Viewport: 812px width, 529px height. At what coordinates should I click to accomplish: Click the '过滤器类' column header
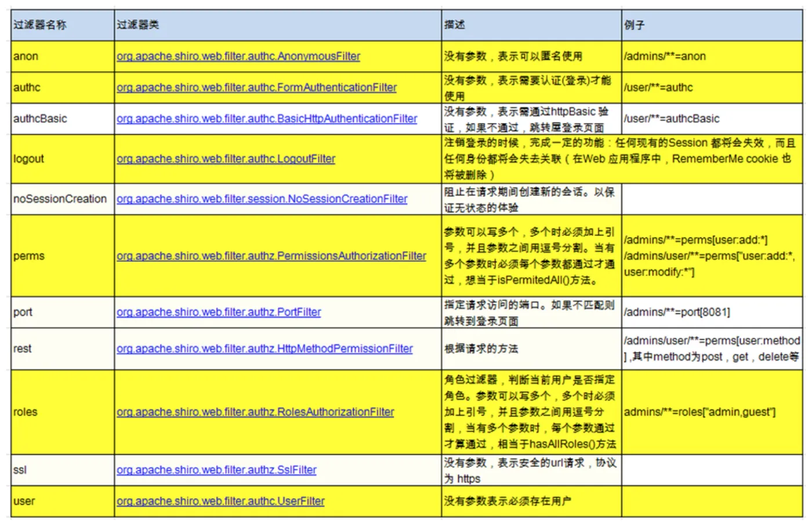pyautogui.click(x=278, y=25)
